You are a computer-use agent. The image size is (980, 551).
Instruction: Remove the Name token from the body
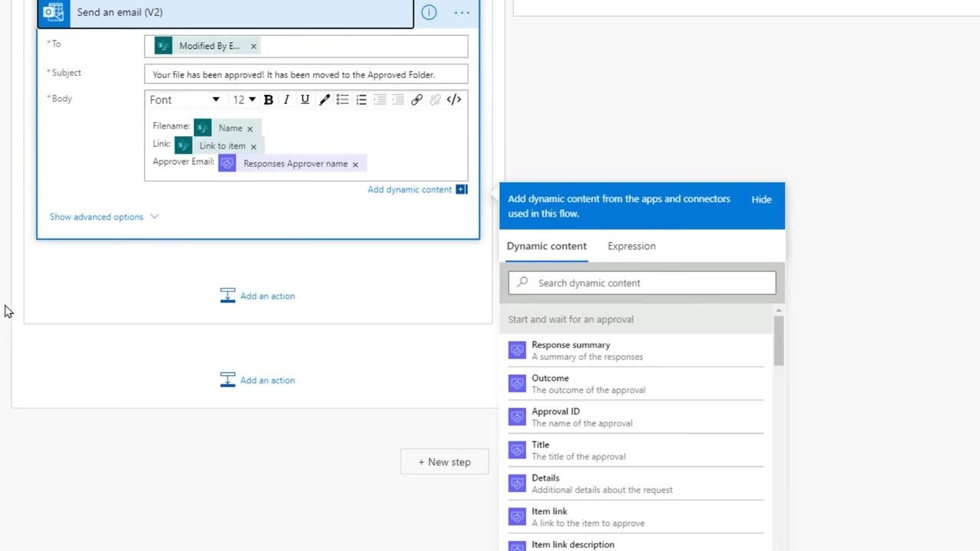point(250,129)
